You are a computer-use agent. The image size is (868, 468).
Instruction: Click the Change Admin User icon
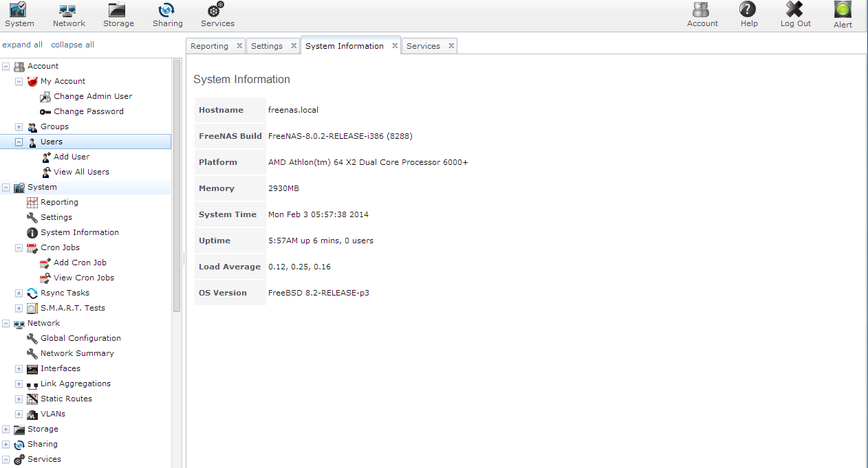click(x=45, y=96)
